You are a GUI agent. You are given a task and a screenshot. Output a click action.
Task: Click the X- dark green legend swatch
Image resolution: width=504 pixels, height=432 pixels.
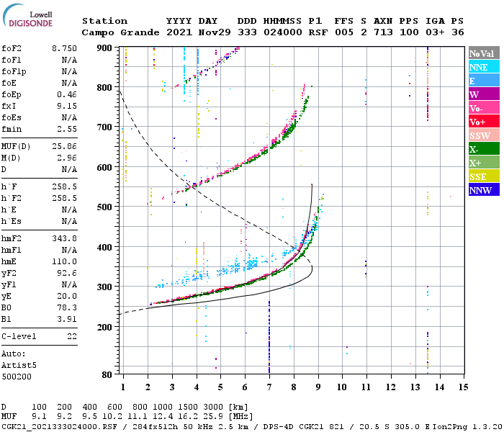coord(484,149)
